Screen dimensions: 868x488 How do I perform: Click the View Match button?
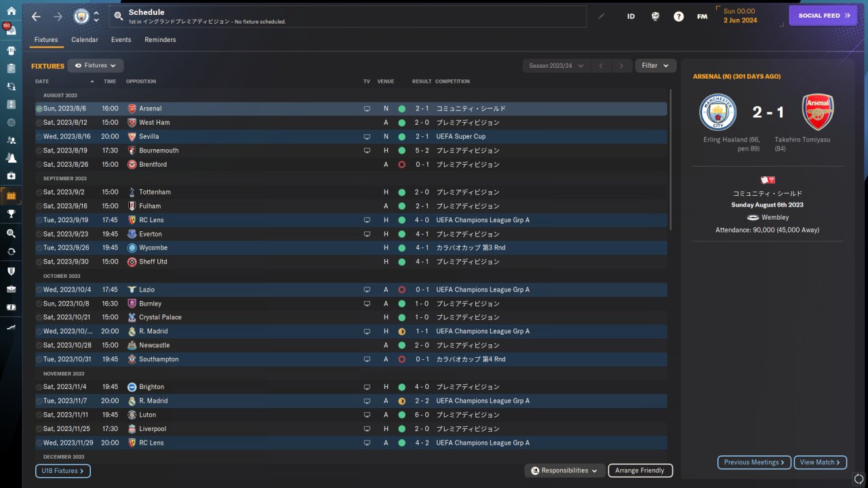click(x=821, y=462)
